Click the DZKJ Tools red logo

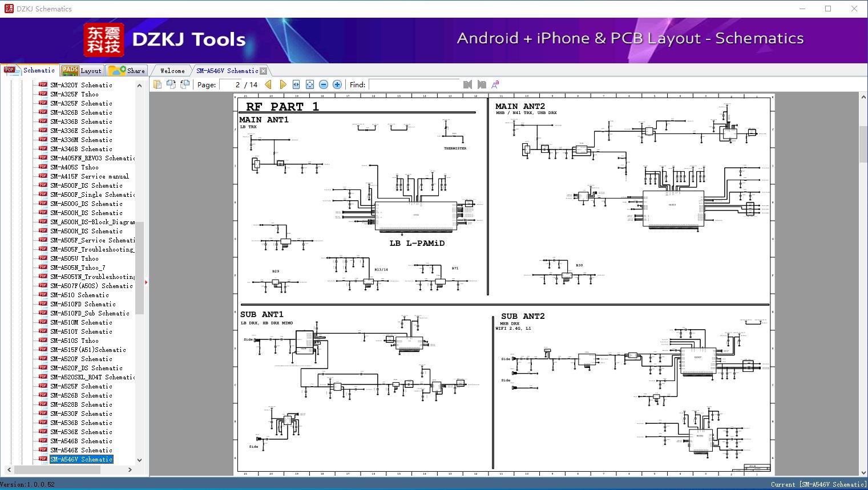pyautogui.click(x=103, y=40)
